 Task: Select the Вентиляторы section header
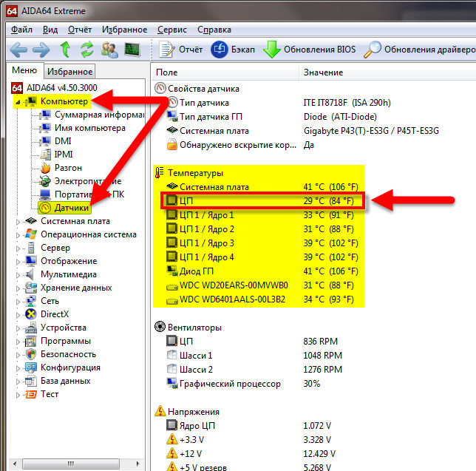click(x=188, y=328)
